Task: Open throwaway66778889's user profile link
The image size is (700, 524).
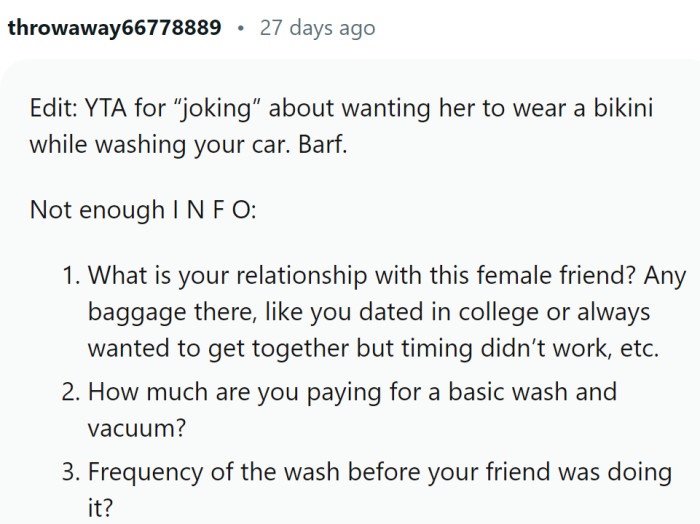Action: pos(114,27)
